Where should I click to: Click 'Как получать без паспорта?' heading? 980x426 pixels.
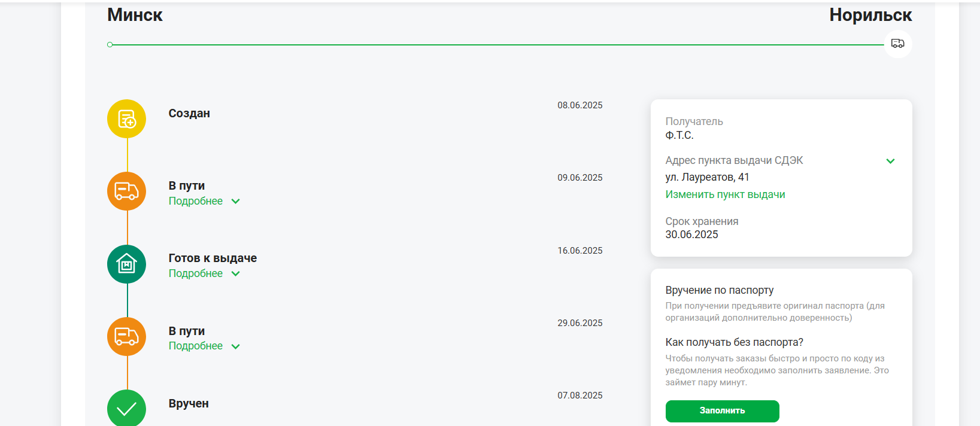pyautogui.click(x=734, y=342)
